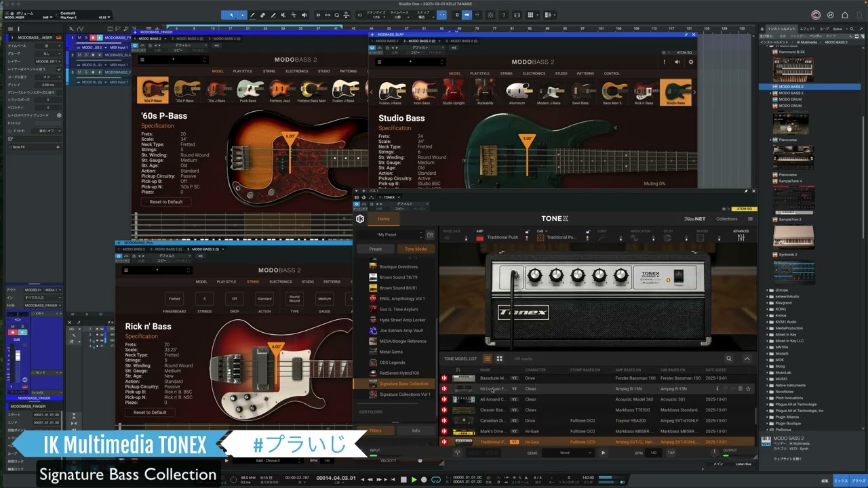This screenshot has width=868, height=488.
Task: Switch tone model list to list view
Action: click(487, 359)
